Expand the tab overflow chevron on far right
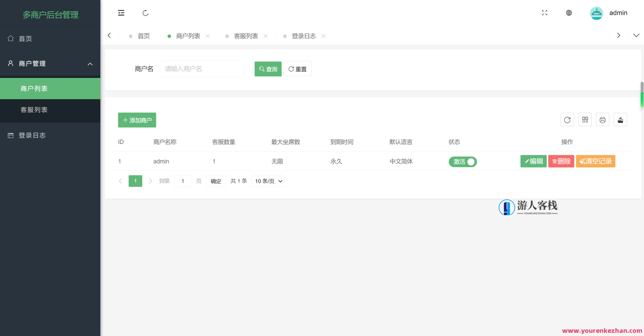This screenshot has height=336, width=644. 635,35
